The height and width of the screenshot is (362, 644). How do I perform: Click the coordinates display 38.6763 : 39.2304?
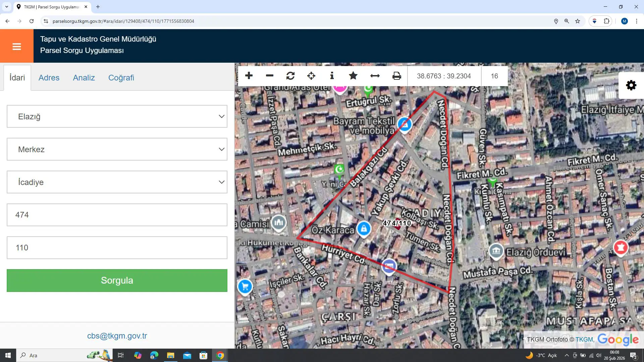click(x=444, y=76)
